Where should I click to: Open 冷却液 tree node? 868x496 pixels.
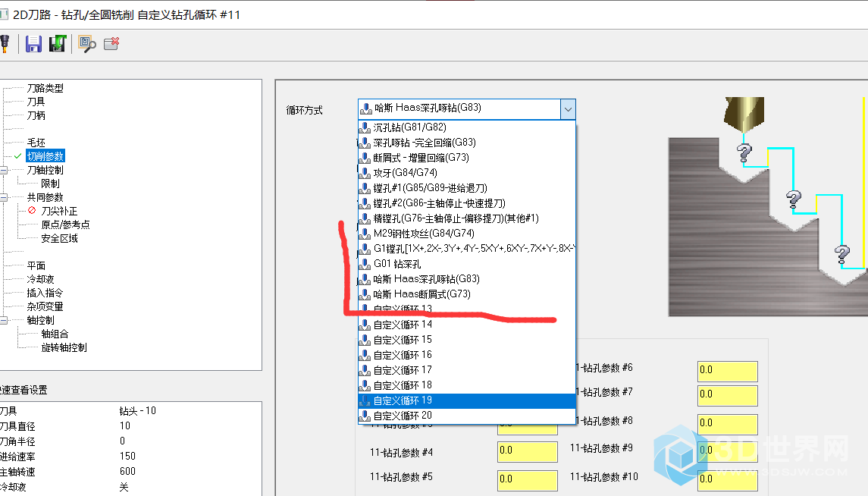coord(40,280)
